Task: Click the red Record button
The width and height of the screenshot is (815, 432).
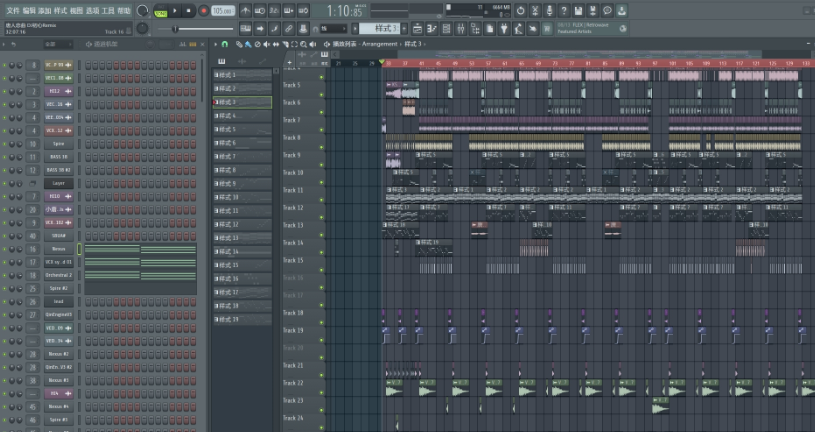Action: [x=203, y=10]
